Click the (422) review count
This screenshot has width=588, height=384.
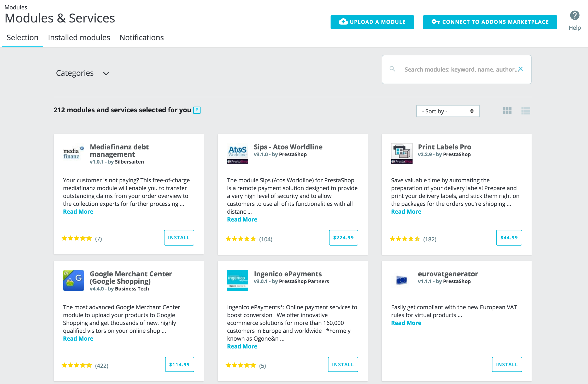(x=102, y=366)
